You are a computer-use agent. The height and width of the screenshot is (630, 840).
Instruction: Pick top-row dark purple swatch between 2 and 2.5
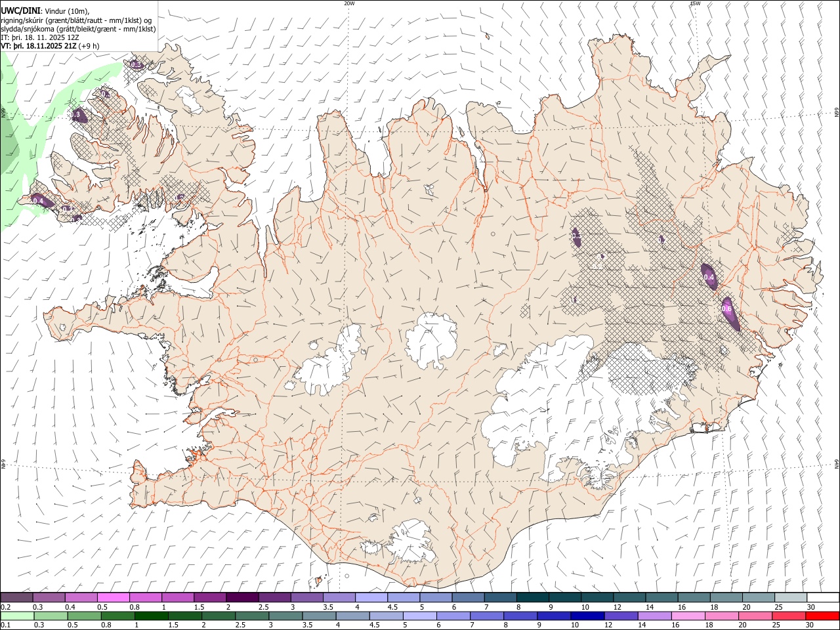click(x=243, y=598)
